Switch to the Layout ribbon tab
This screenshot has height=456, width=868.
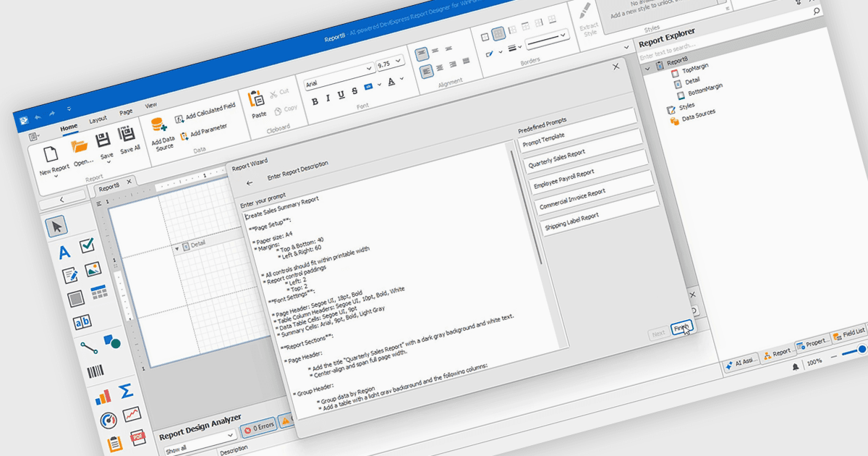98,119
